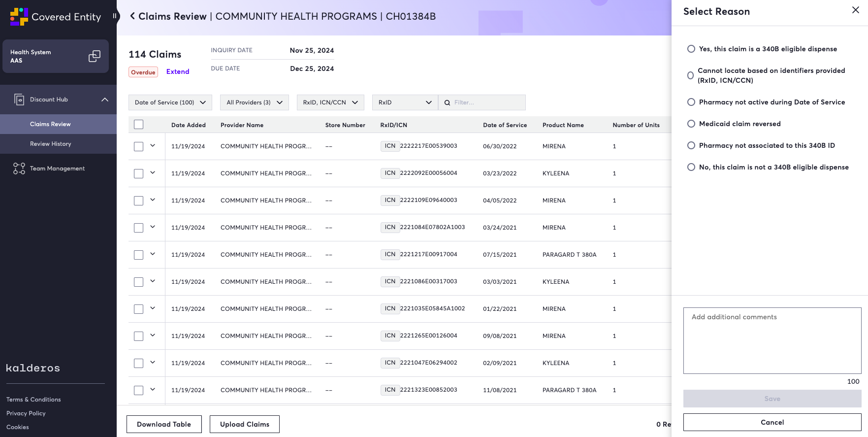The image size is (868, 437).
Task: Click Extend link next to Overdue
Action: [178, 71]
